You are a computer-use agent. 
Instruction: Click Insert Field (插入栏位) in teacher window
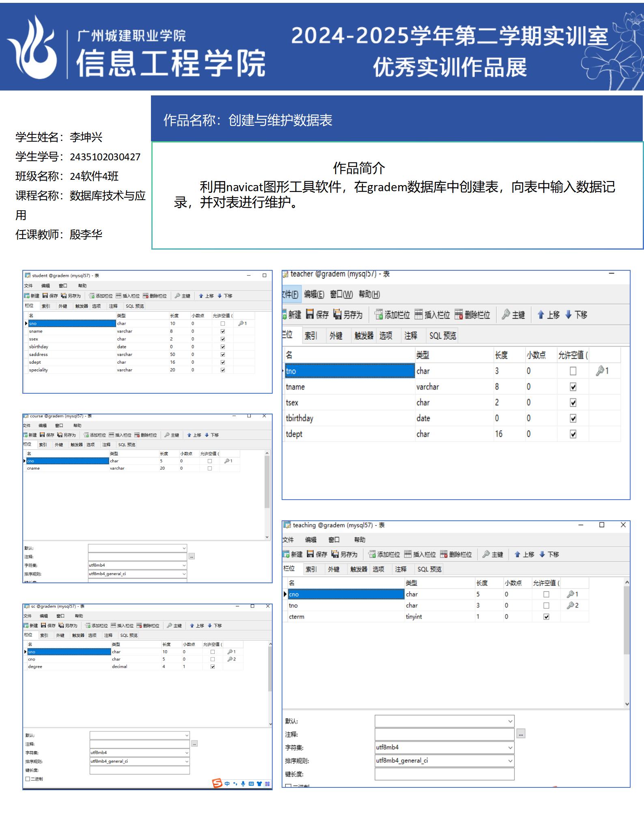(432, 315)
